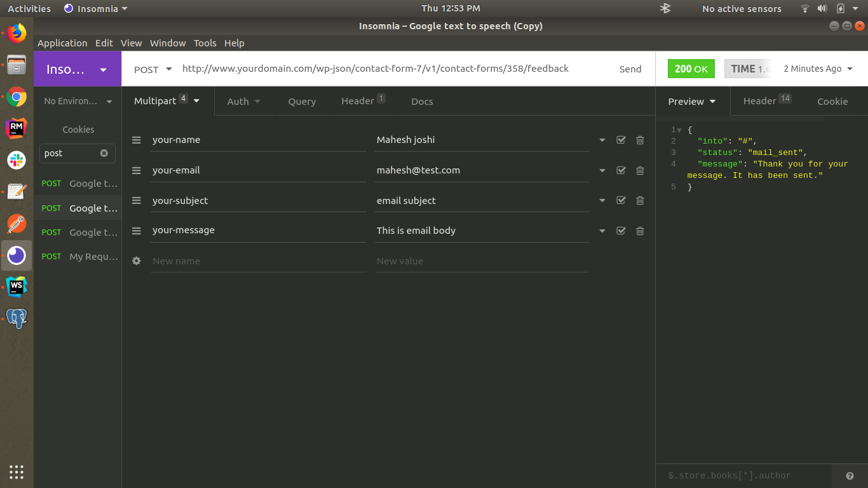Click the clock Thu 12:53 PM
Screen dimensions: 868x488
[x=451, y=8]
